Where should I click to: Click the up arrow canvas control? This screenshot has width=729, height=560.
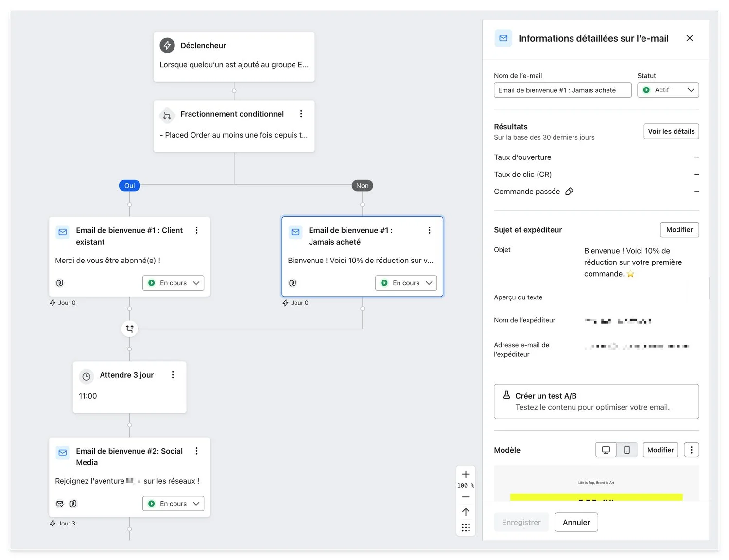[466, 512]
